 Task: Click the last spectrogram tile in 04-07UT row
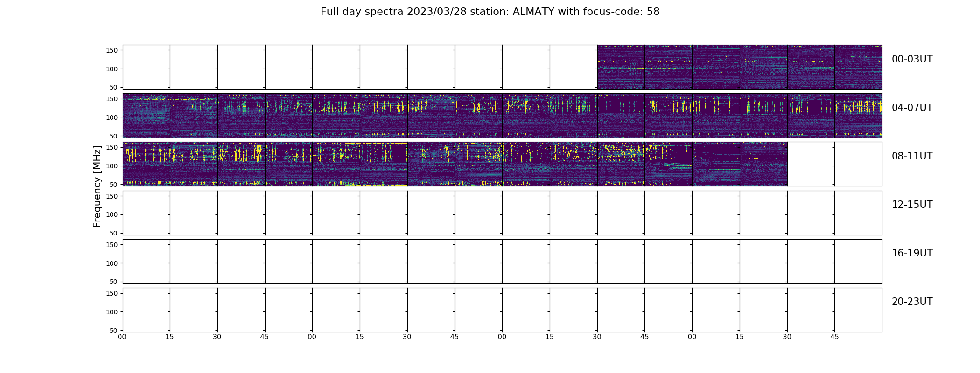click(x=858, y=116)
